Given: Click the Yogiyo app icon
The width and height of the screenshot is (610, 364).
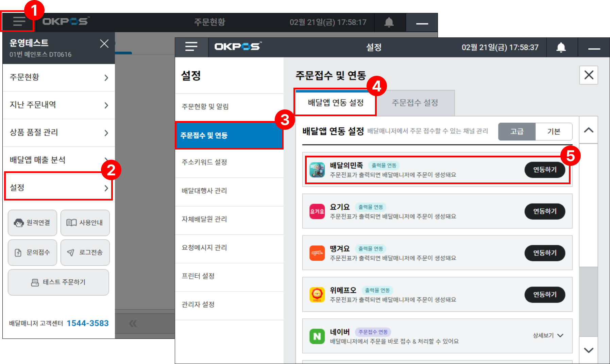Looking at the screenshot, I should [317, 211].
